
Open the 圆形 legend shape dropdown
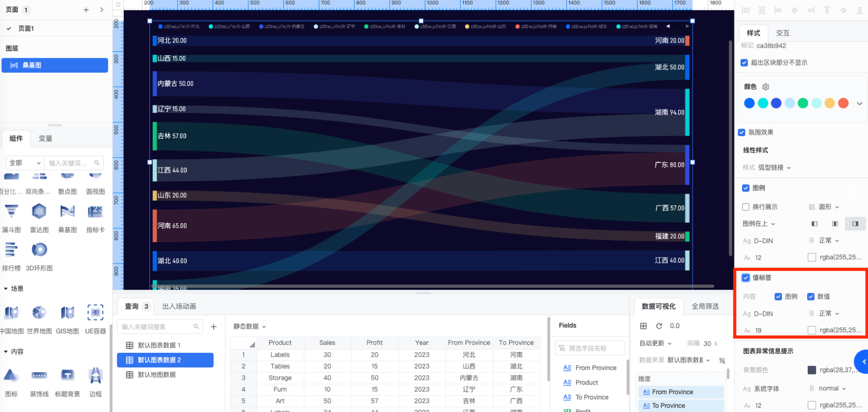click(x=829, y=207)
